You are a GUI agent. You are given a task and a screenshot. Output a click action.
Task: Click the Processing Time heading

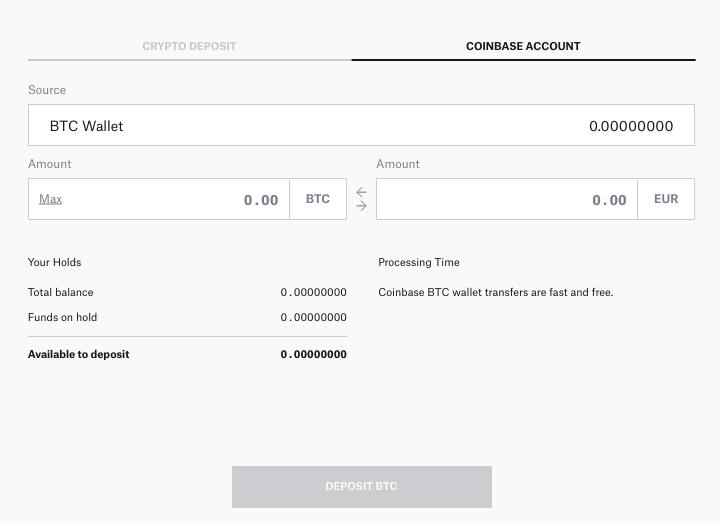[419, 262]
